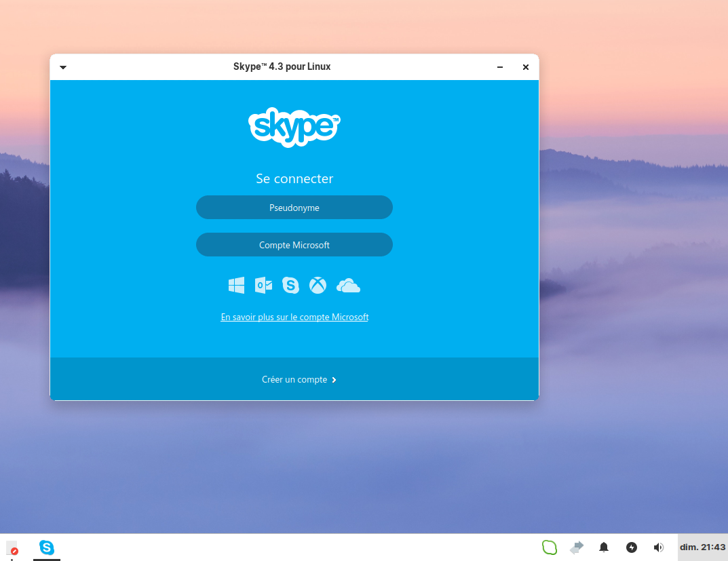728x561 pixels.
Task: Open En savoir plus sur le compte Microsoft
Action: point(294,317)
